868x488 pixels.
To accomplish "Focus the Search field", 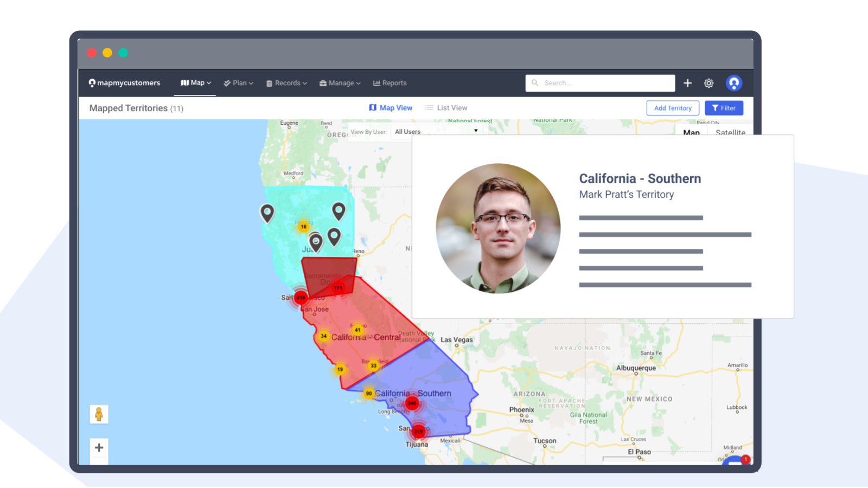I will point(600,83).
